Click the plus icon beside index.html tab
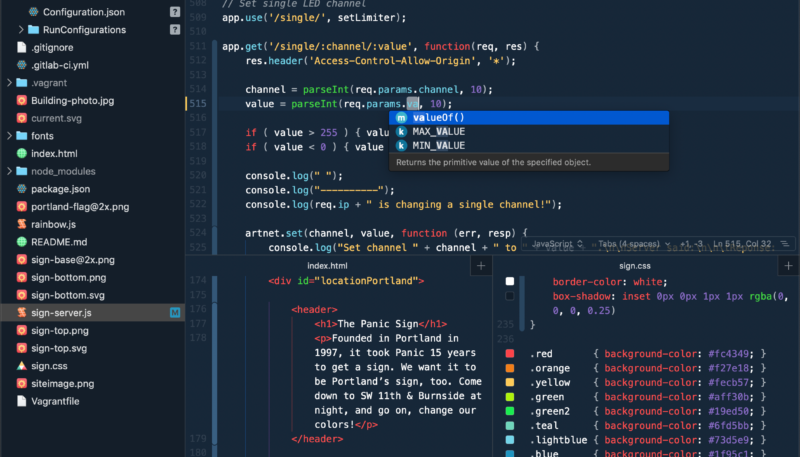The width and height of the screenshot is (800, 457). pos(480,265)
